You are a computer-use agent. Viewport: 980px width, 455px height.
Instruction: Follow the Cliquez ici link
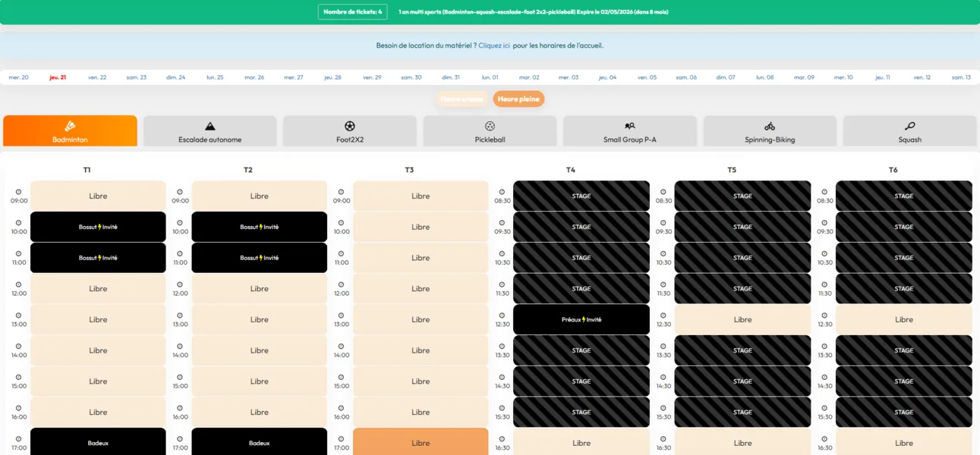coord(494,45)
